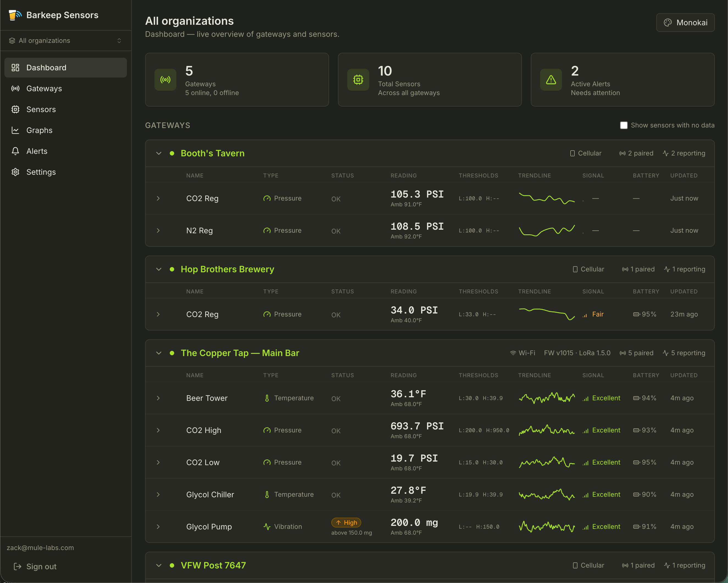Open the VFW Post 7647 gateway link

click(x=213, y=565)
